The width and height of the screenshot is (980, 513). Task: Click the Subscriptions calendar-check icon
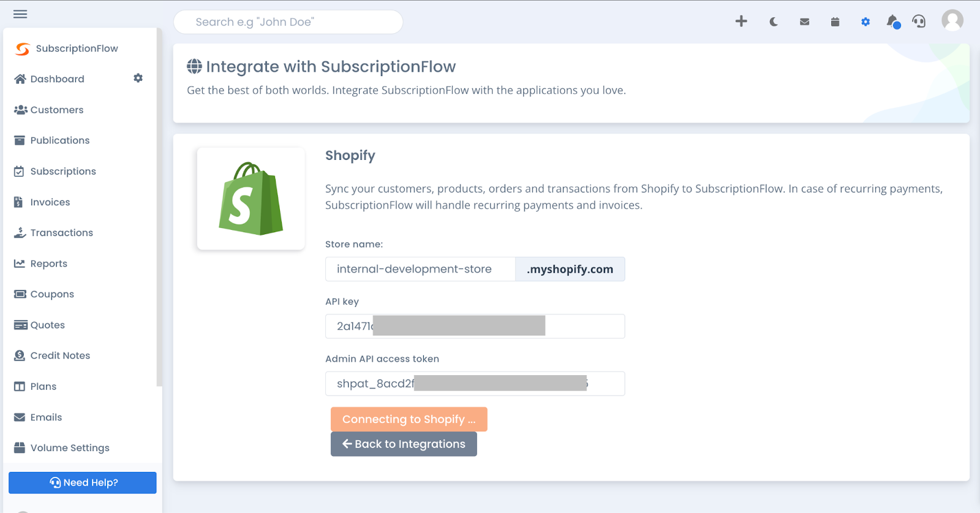pyautogui.click(x=20, y=172)
